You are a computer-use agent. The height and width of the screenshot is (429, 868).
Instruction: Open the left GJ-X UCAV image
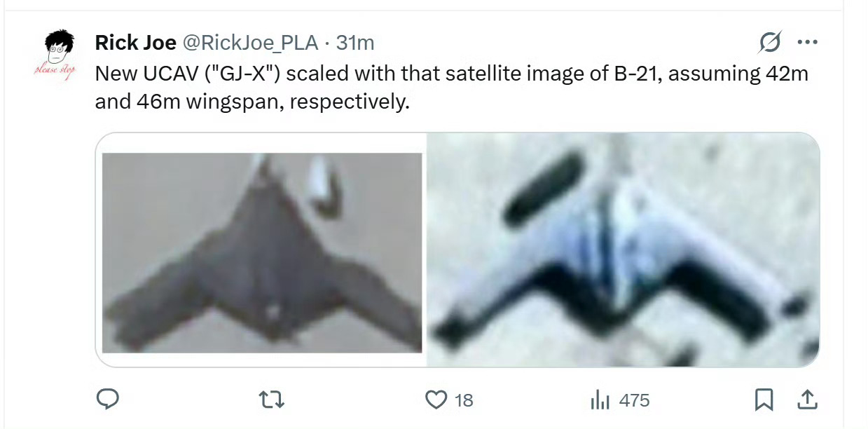tap(261, 250)
